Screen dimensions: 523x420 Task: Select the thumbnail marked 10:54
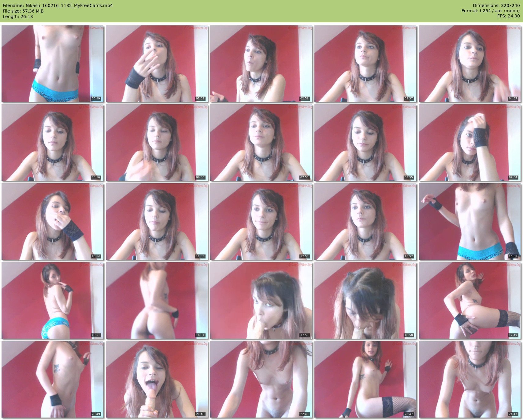53,221
